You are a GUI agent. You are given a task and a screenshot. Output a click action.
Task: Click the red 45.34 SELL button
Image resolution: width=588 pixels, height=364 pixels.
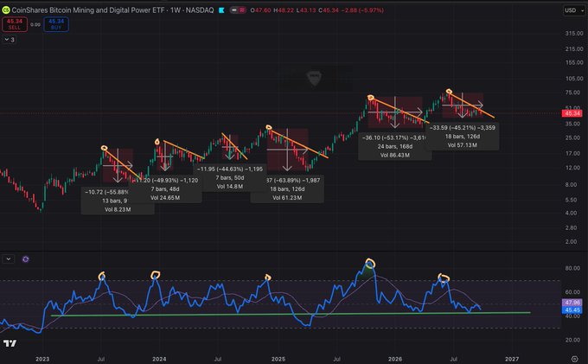(x=15, y=24)
